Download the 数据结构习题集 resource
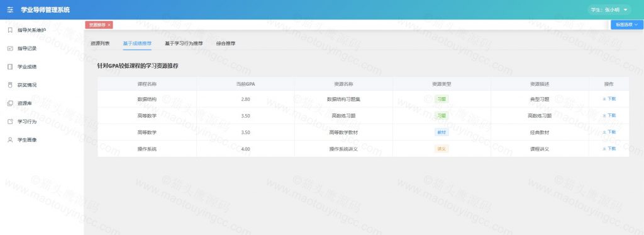 click(609, 99)
